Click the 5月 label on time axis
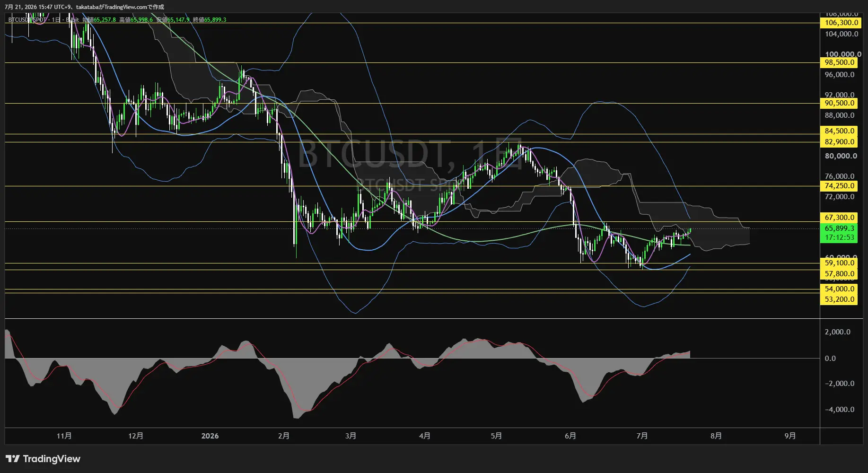Viewport: 868px width, 473px height. (496, 436)
